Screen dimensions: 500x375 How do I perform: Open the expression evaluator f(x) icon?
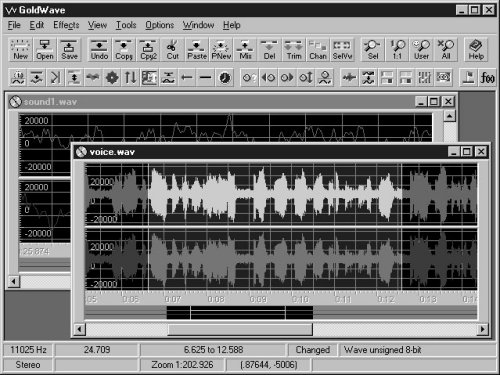coord(487,78)
